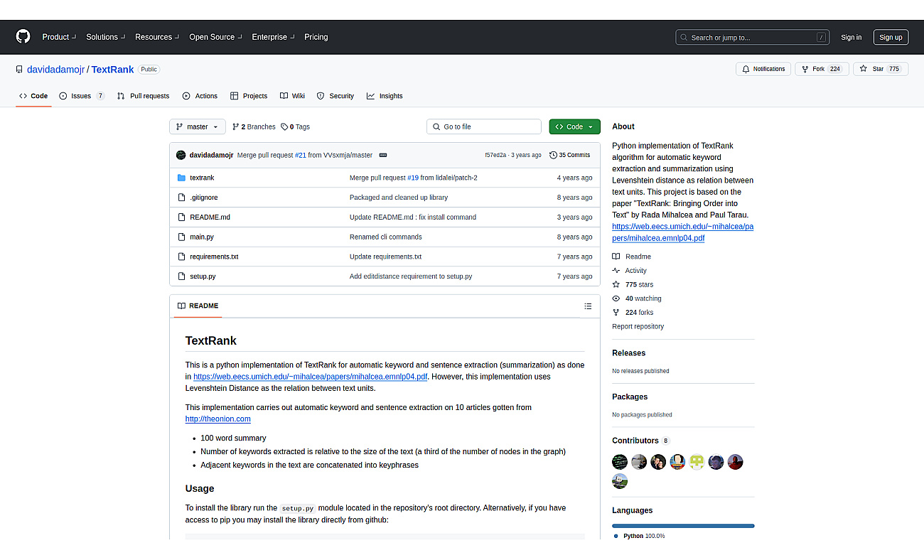Click the repository book icon beside davidadamojr

coord(19,70)
